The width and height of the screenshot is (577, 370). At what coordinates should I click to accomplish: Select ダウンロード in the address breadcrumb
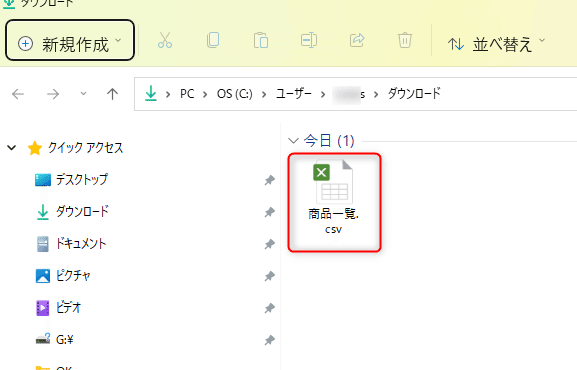pos(414,94)
